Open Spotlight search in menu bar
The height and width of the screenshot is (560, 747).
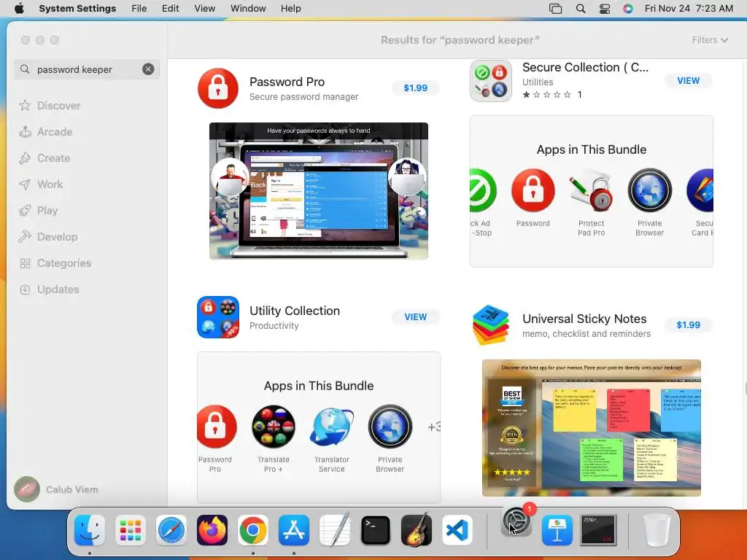[580, 9]
